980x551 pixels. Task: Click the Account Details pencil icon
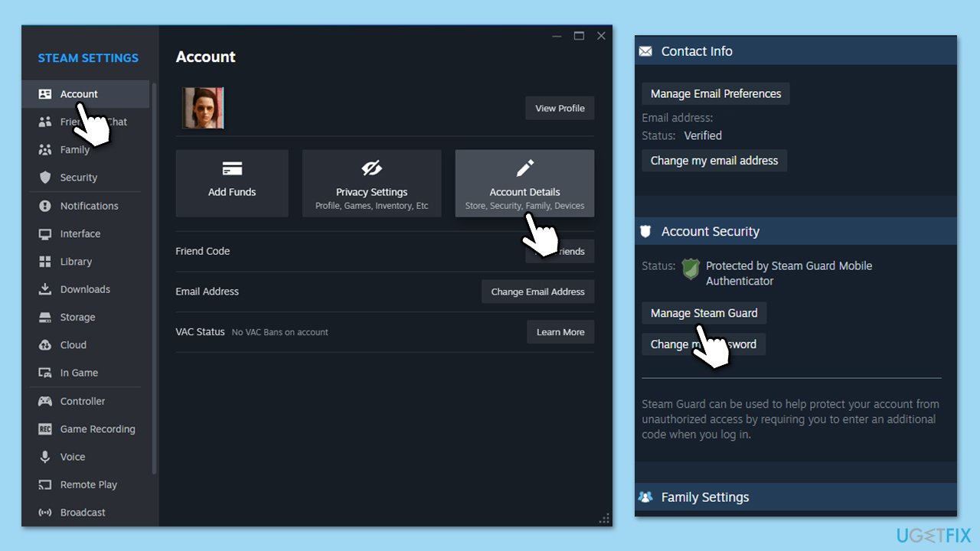coord(524,168)
